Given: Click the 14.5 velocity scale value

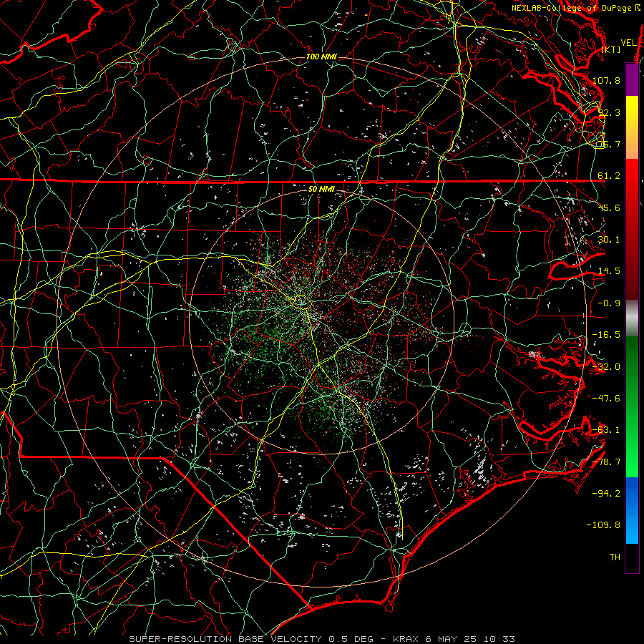Looking at the screenshot, I should (609, 271).
